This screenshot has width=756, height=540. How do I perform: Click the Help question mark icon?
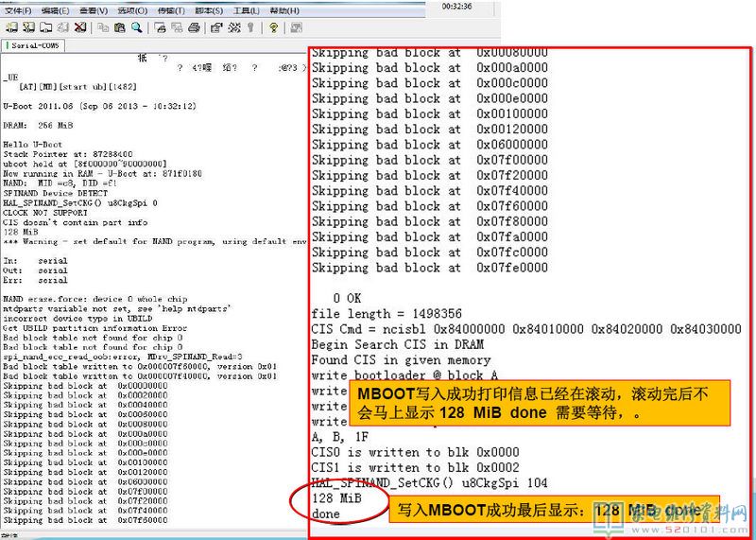pos(272,28)
